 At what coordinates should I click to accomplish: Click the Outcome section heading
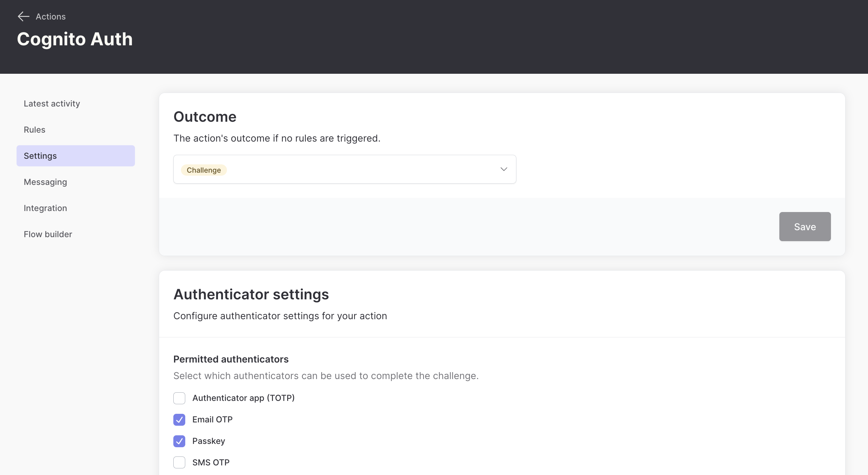coord(205,117)
